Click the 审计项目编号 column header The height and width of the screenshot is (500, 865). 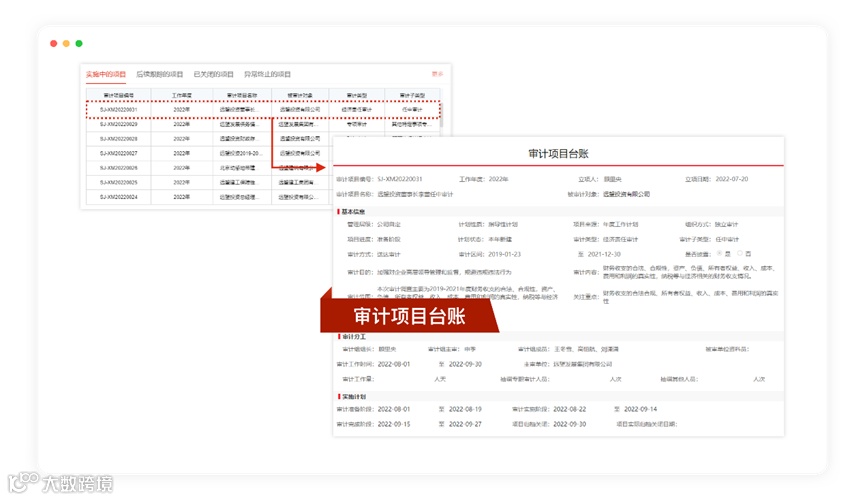pyautogui.click(x=119, y=95)
